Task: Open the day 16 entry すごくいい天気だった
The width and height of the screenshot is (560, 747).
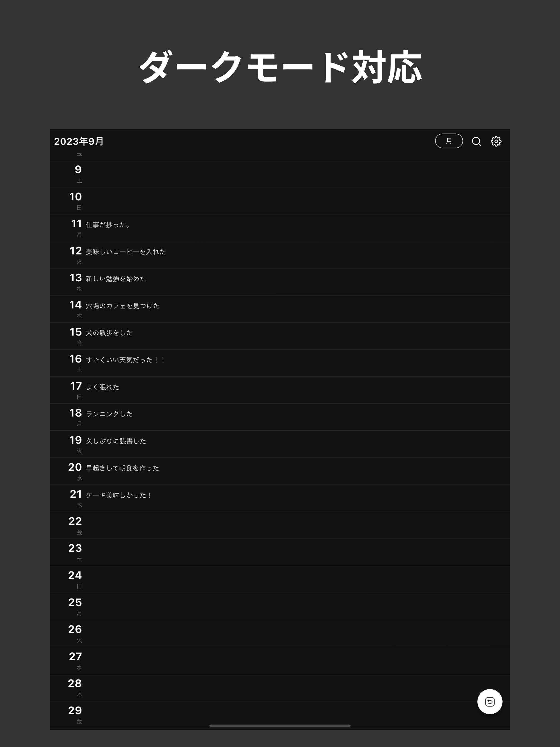Action: pos(125,360)
